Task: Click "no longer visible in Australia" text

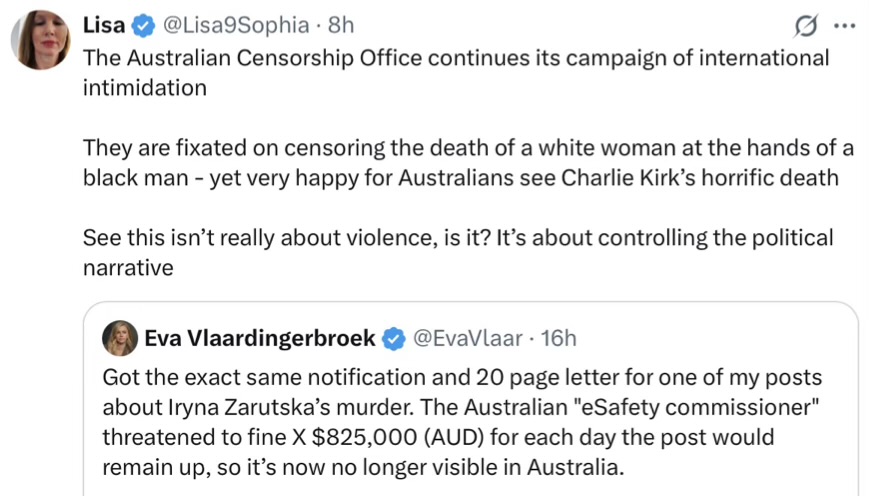Action: point(494,468)
